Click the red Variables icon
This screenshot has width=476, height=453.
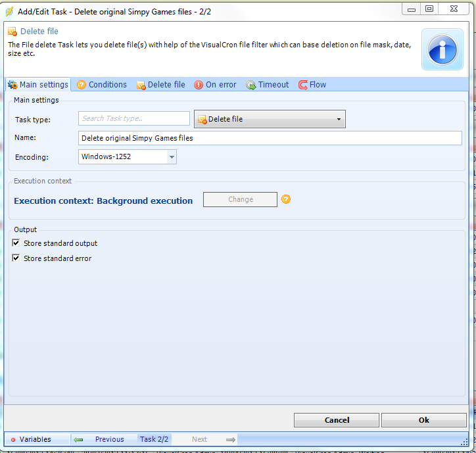pyautogui.click(x=12, y=439)
